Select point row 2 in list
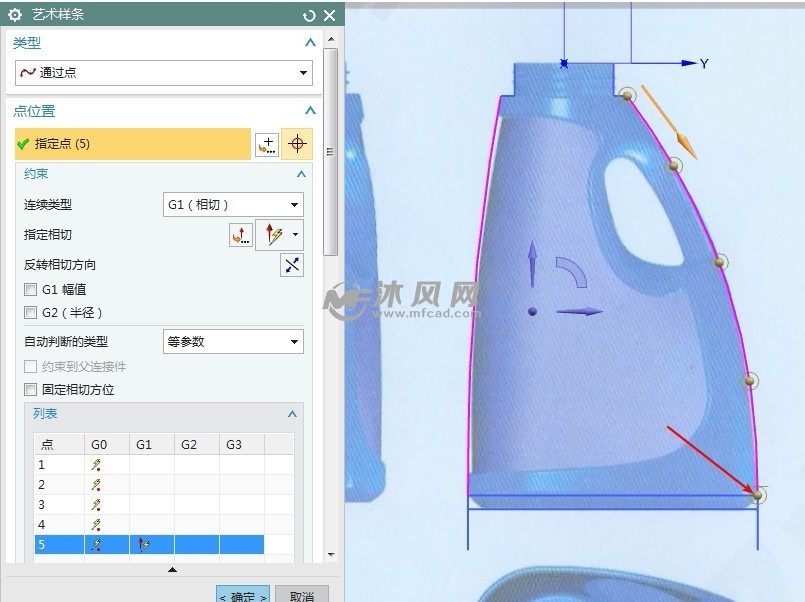Screen dimensions: 805x602 tap(164, 485)
